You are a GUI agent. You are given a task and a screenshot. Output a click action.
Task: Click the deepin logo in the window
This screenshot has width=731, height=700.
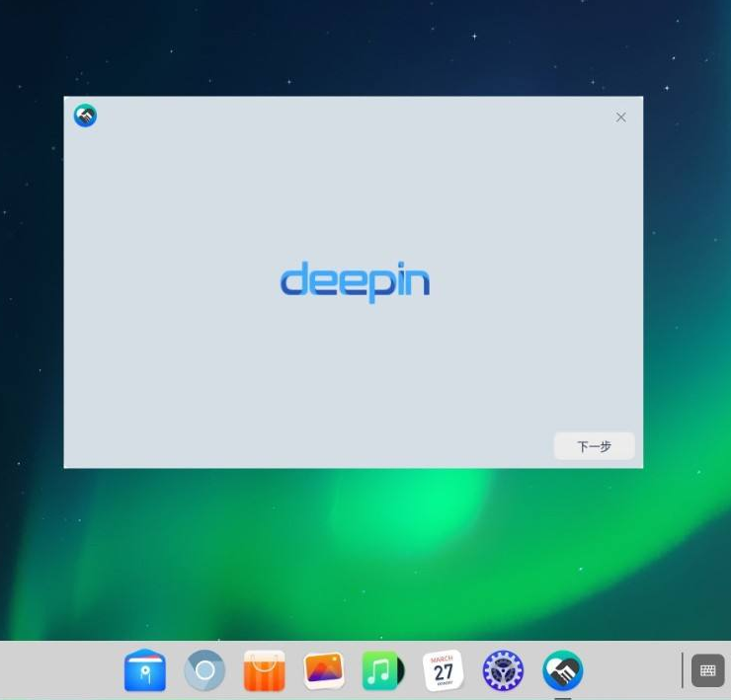click(x=355, y=281)
